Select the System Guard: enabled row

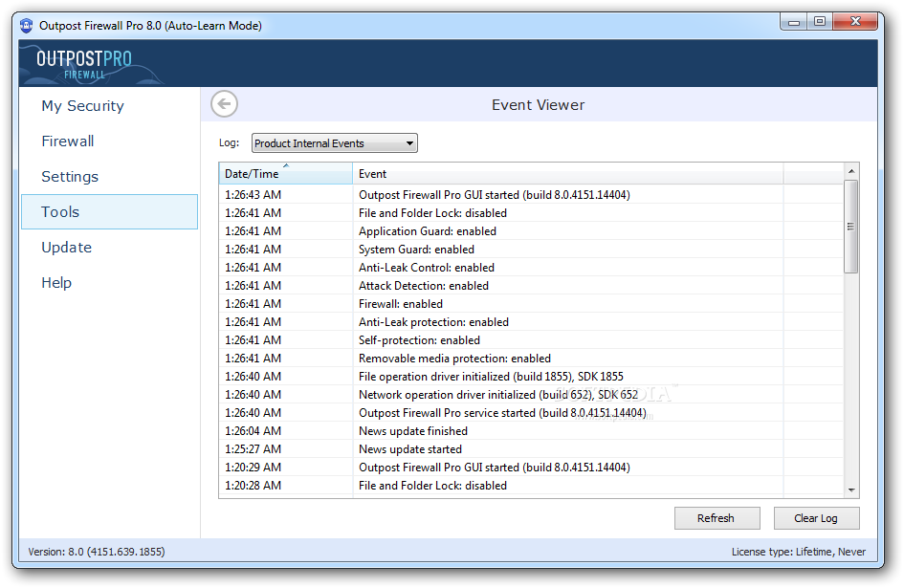pos(530,249)
